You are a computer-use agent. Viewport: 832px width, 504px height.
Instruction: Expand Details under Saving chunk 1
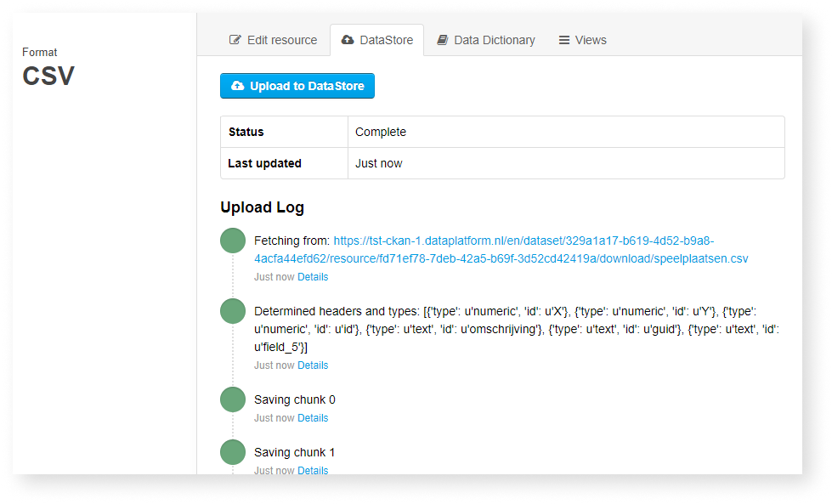click(313, 471)
